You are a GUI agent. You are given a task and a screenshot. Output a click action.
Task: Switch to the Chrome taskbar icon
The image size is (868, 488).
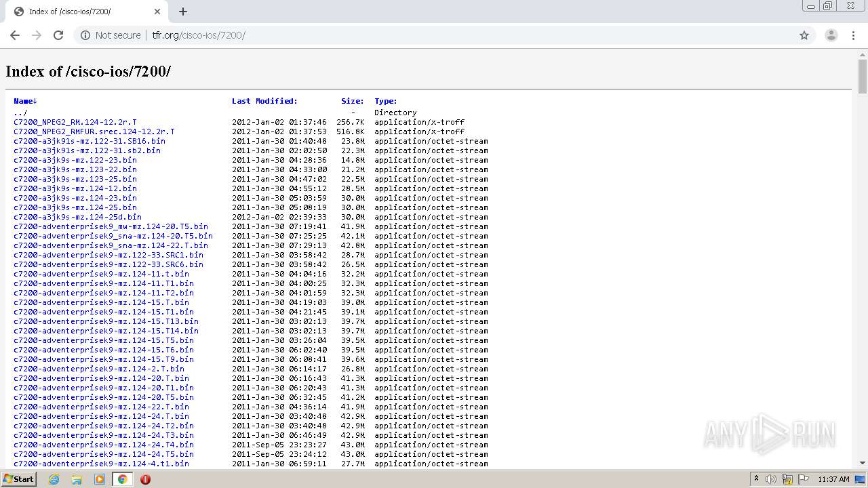coord(123,479)
